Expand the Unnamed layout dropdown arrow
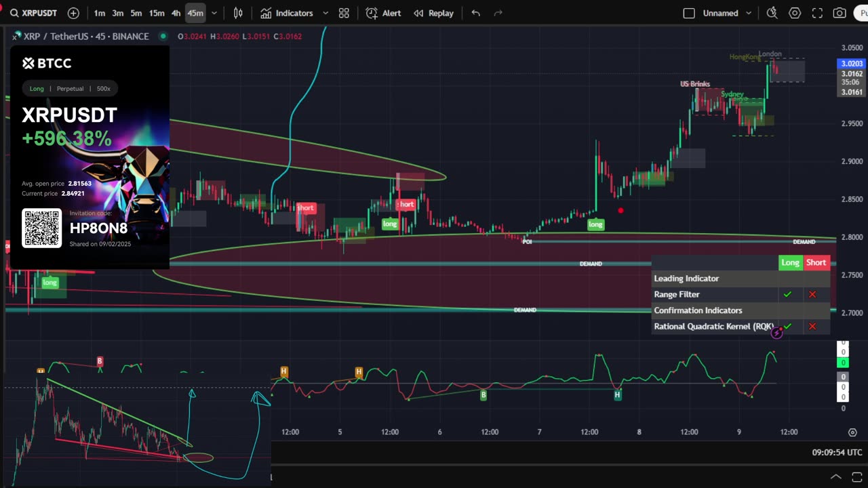The width and height of the screenshot is (868, 488). tap(749, 13)
